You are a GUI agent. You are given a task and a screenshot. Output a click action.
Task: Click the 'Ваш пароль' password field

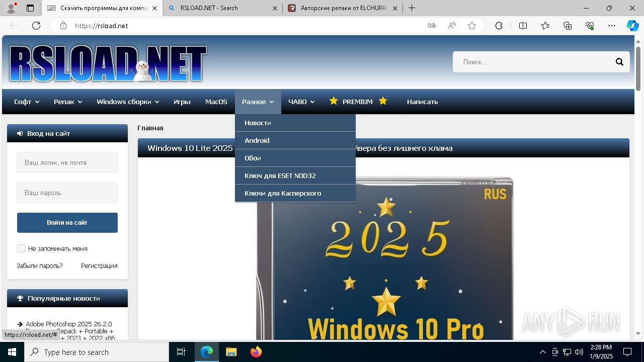point(67,193)
